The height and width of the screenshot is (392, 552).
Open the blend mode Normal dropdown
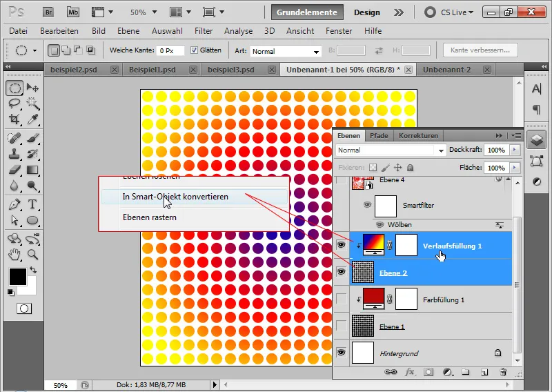tap(391, 150)
